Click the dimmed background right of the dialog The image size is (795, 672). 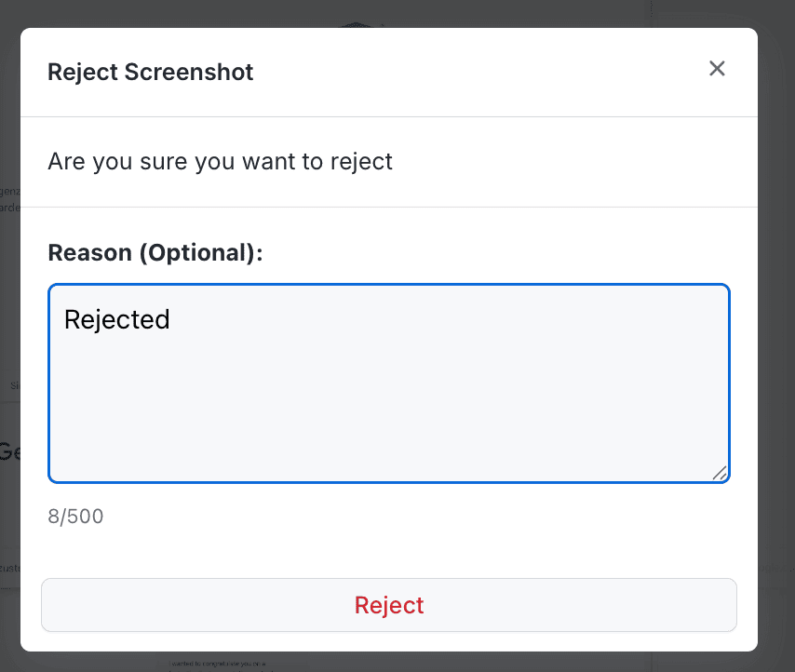coord(776,335)
